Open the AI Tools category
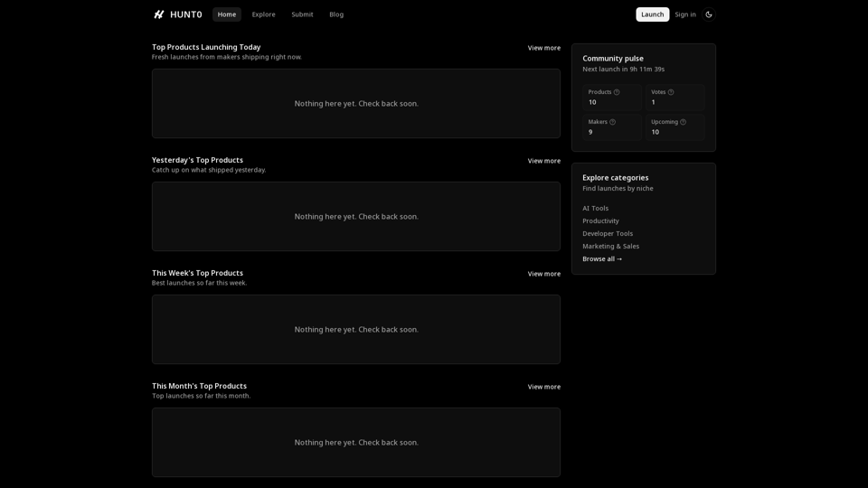868x488 pixels. point(595,209)
